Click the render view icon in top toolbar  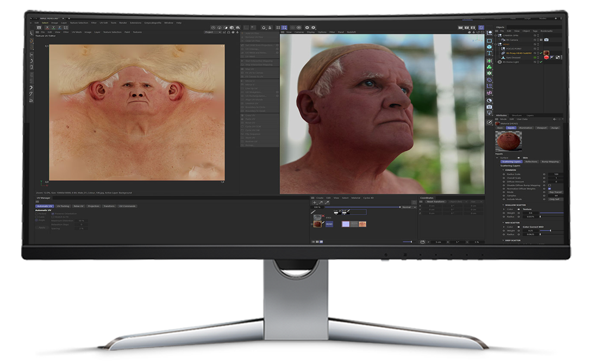click(461, 28)
